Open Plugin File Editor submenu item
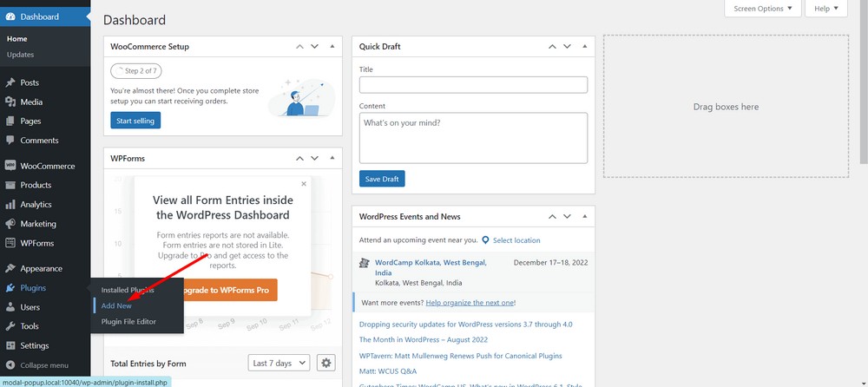Viewport: 868px width, 387px height. pos(128,322)
